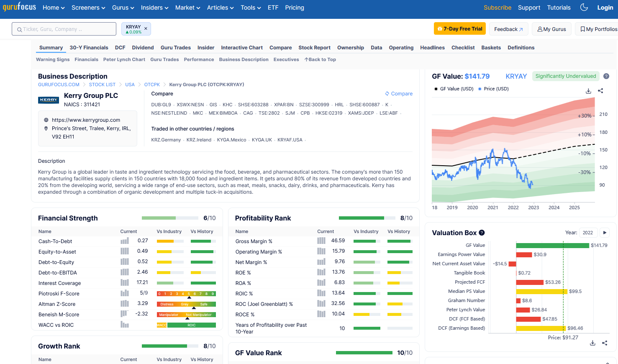Expand the Market dropdown menu
The width and height of the screenshot is (618, 364).
coord(187,8)
